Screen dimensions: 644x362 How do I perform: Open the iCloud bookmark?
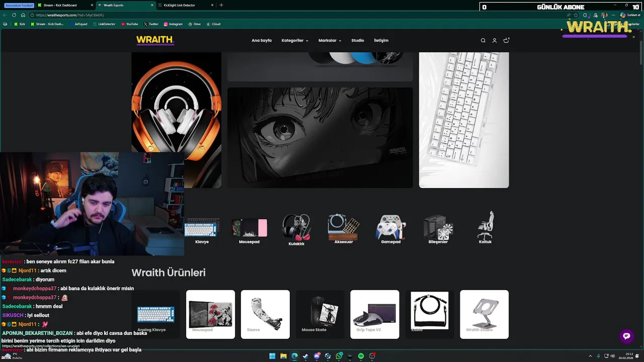pos(214,24)
